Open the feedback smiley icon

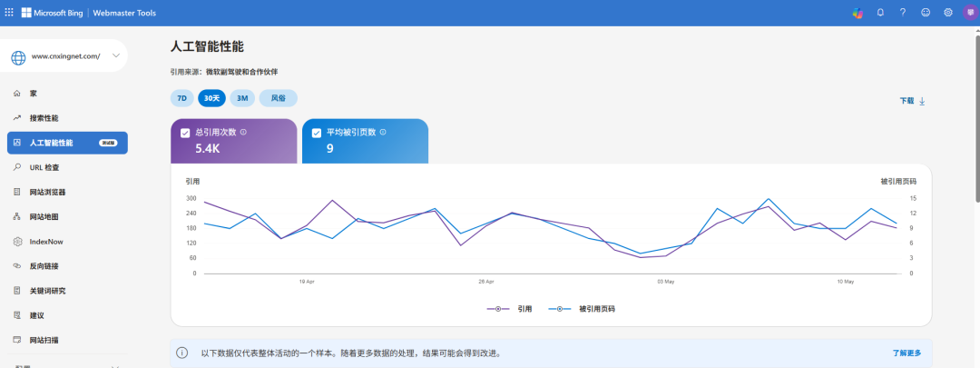[925, 13]
